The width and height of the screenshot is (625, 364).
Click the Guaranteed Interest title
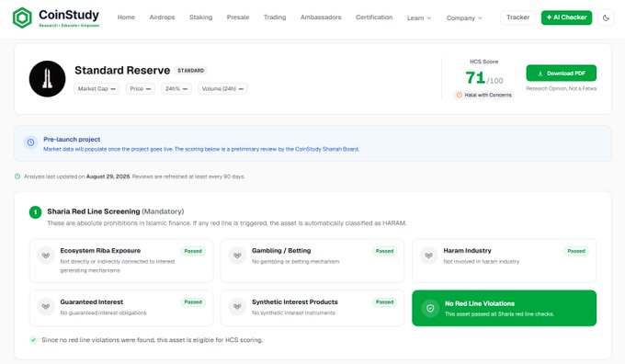pyautogui.click(x=92, y=301)
